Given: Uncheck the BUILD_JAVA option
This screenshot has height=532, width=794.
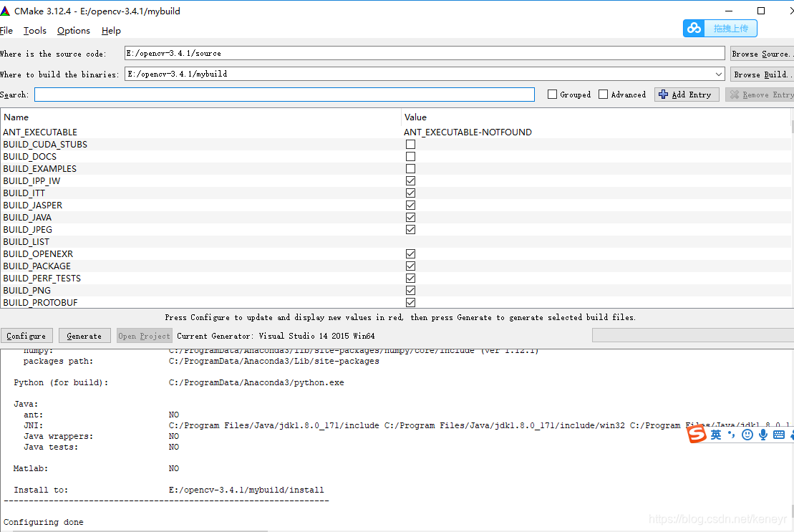Looking at the screenshot, I should [411, 217].
